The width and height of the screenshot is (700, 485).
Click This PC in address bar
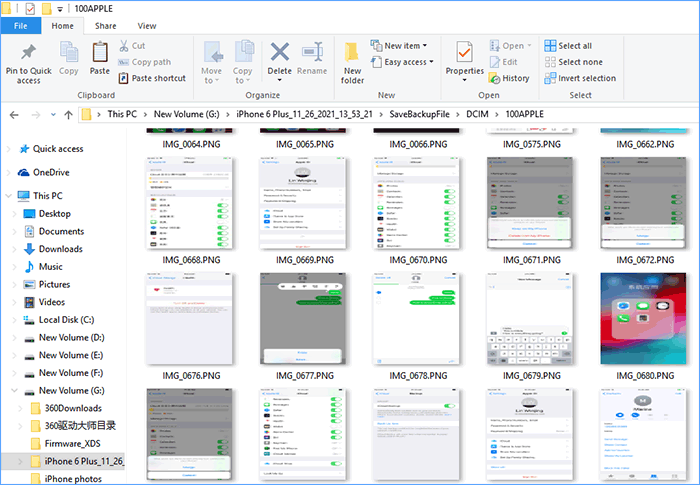122,114
